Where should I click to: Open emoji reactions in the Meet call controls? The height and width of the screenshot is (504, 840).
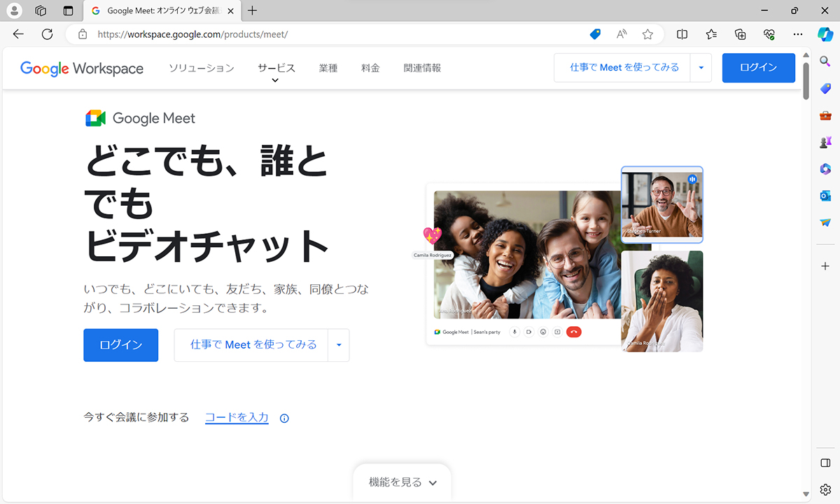(543, 332)
